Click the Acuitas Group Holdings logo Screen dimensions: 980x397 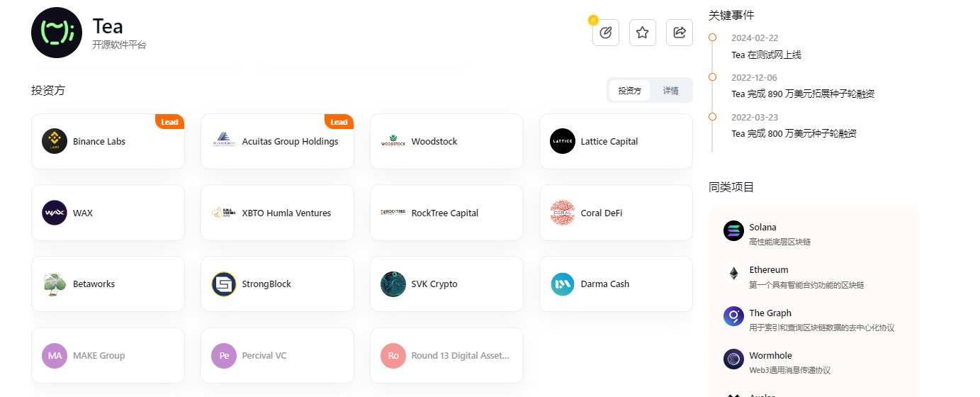click(x=224, y=141)
